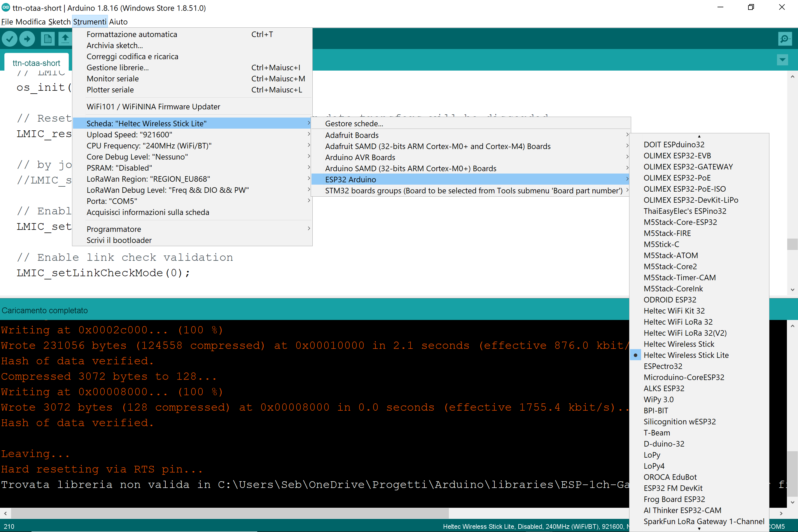Click code line LMIC_setLinkCheckMode(0);
Image resolution: width=798 pixels, height=532 pixels.
103,273
